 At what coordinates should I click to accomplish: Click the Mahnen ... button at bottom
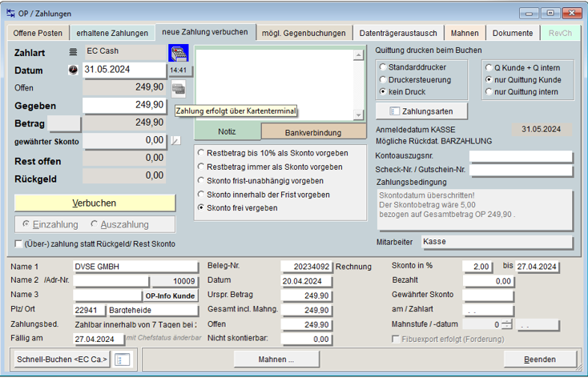276,360
